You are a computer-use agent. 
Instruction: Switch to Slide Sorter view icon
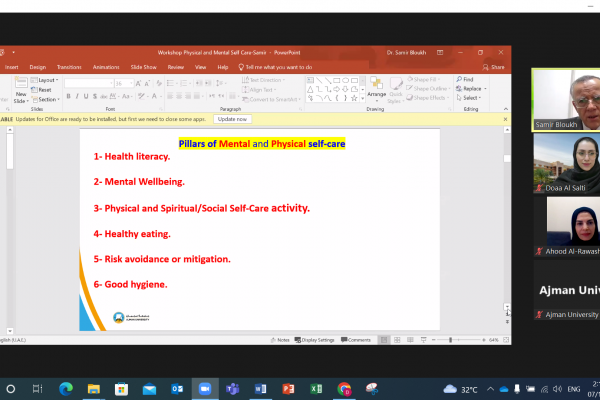point(397,340)
